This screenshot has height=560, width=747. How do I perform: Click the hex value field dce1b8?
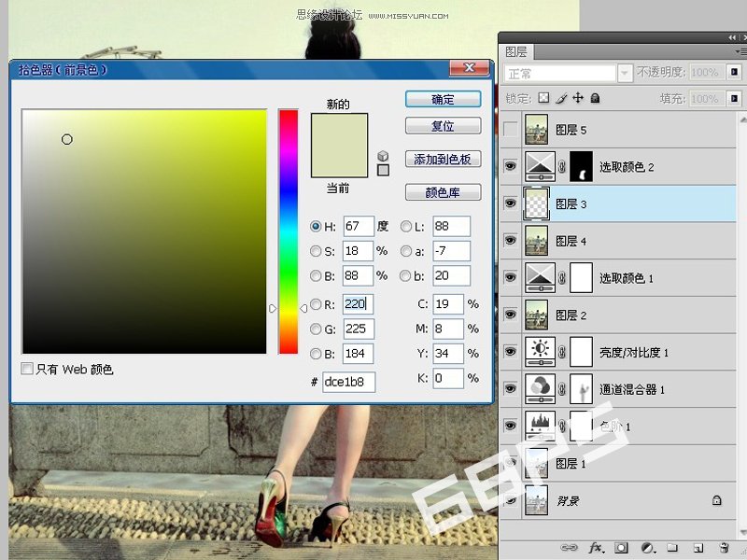348,382
